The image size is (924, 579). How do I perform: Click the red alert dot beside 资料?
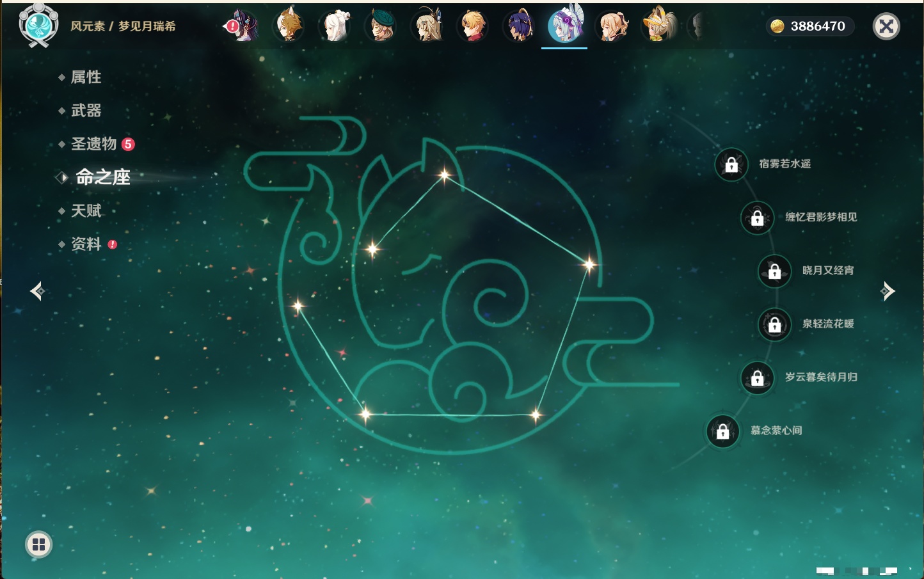[113, 244]
